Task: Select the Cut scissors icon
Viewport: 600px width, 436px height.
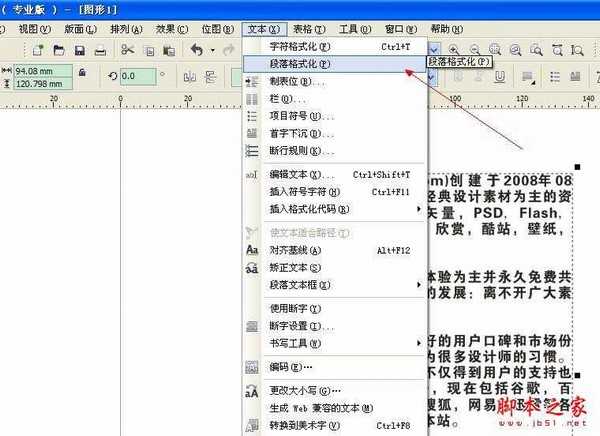Action: (x=127, y=49)
